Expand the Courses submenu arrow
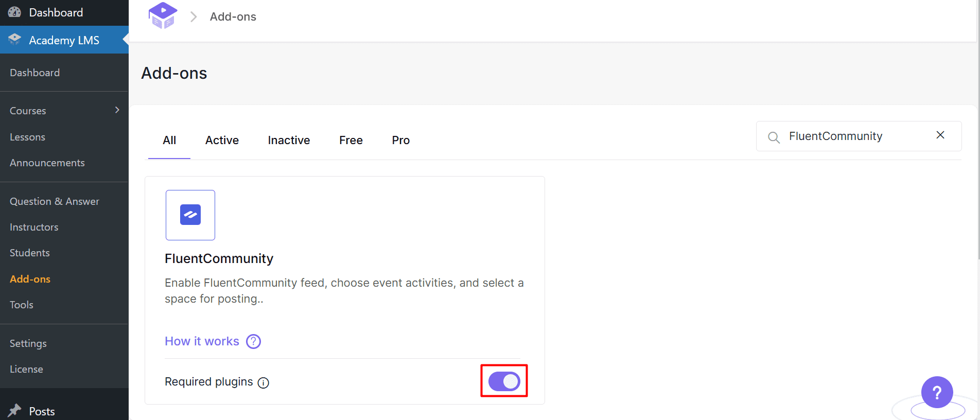The image size is (980, 420). coord(117,110)
